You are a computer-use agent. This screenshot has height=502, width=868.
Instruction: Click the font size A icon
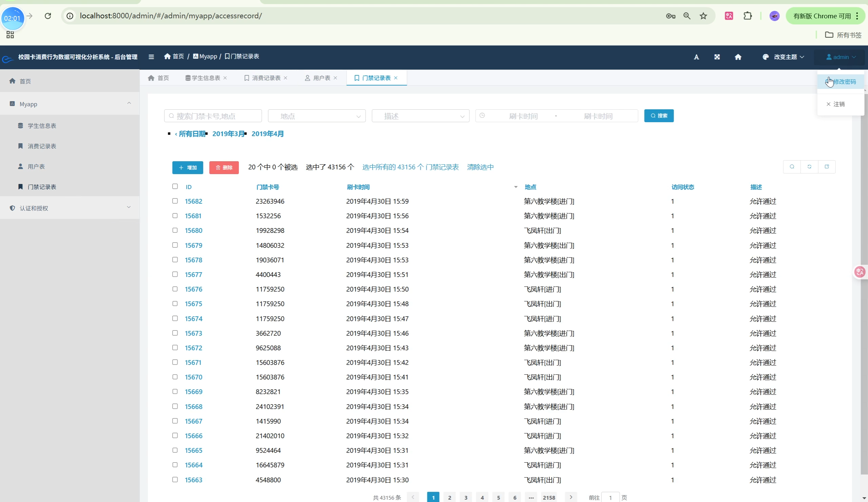pos(696,57)
